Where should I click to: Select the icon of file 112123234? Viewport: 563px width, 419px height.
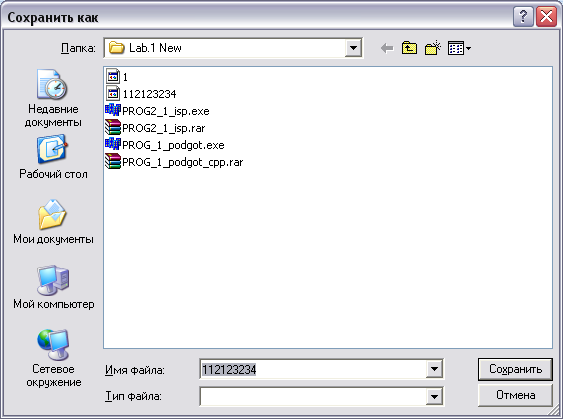[113, 93]
